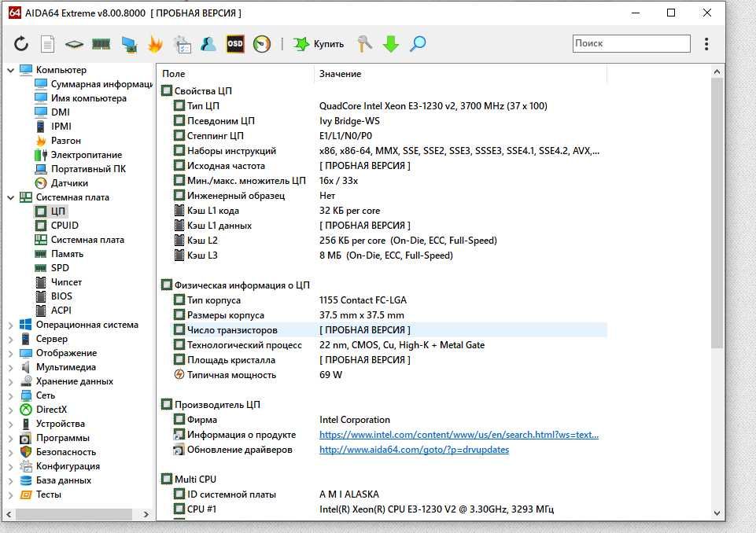Select Имя компьютера tree item
Viewport: 756px width, 533px height.
tap(80, 97)
